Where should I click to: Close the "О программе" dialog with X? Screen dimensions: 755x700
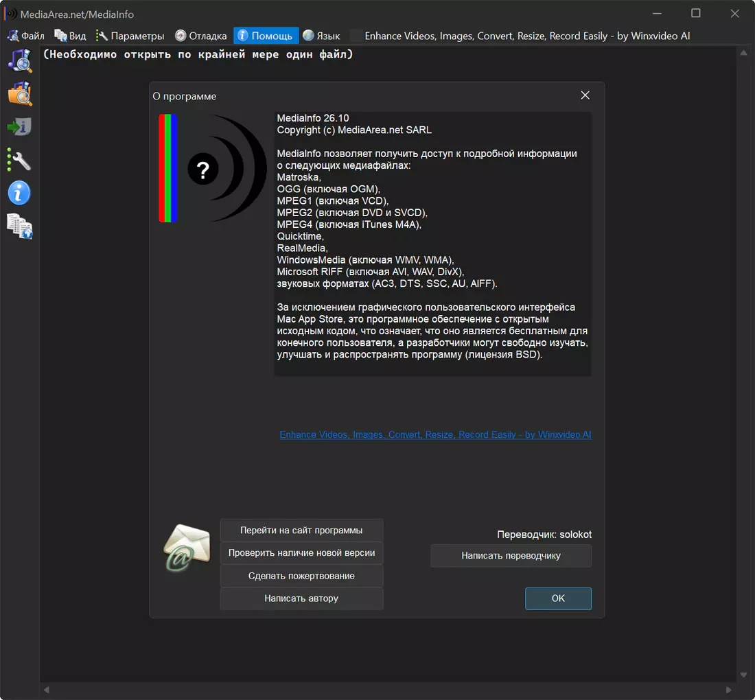pos(585,95)
